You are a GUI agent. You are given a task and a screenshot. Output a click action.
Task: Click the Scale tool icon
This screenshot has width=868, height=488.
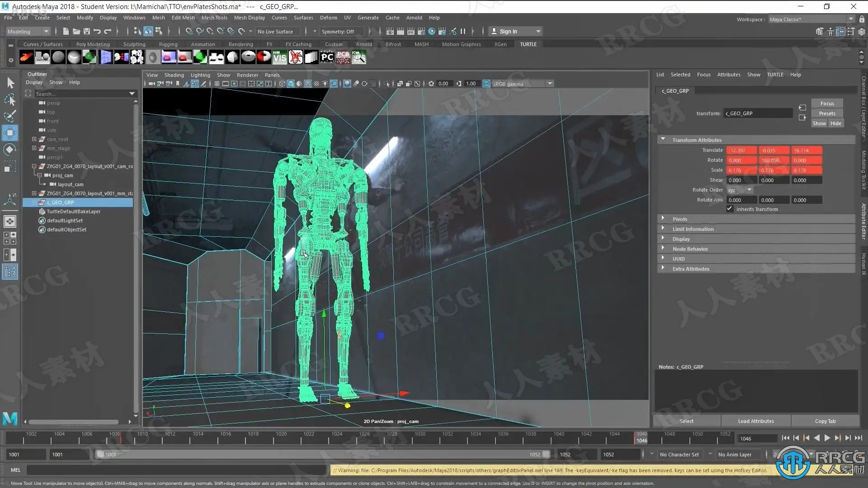(x=10, y=167)
